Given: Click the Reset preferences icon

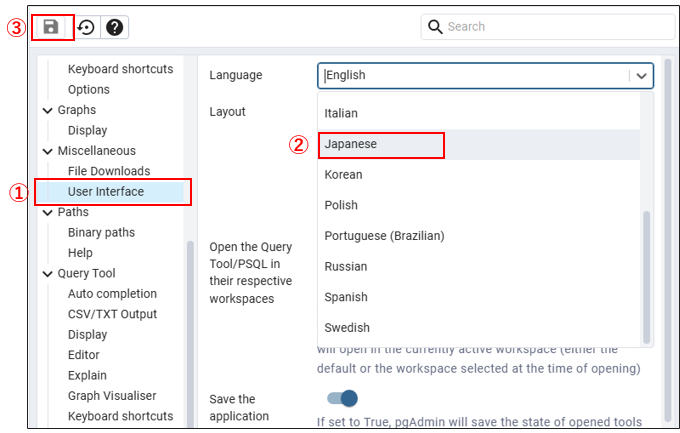Looking at the screenshot, I should pyautogui.click(x=86, y=27).
